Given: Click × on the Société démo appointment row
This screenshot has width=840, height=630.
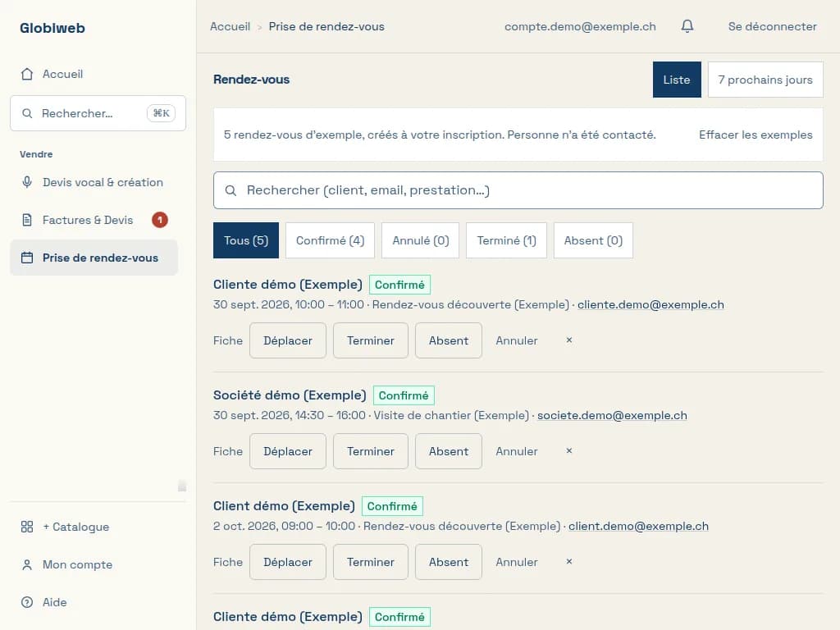Looking at the screenshot, I should (569, 451).
